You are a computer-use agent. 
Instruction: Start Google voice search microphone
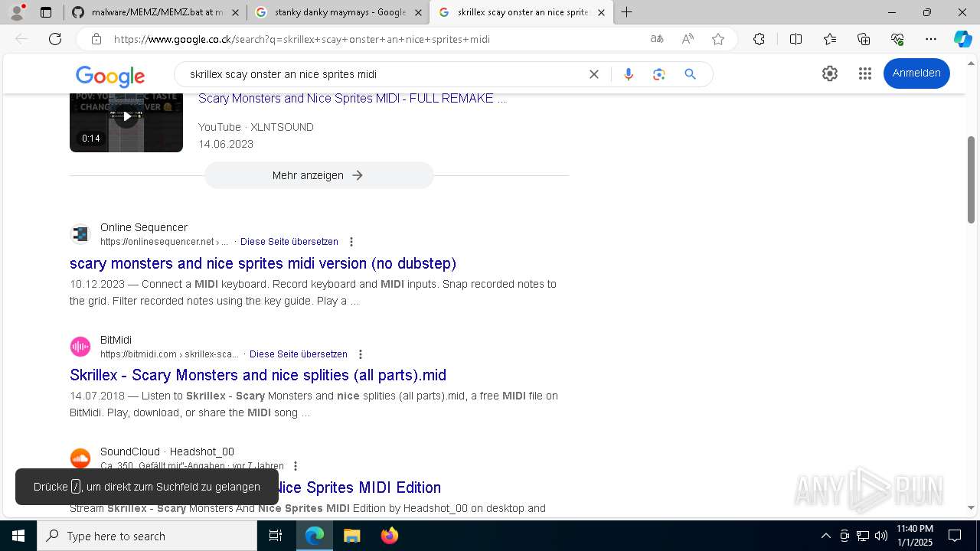(x=629, y=74)
